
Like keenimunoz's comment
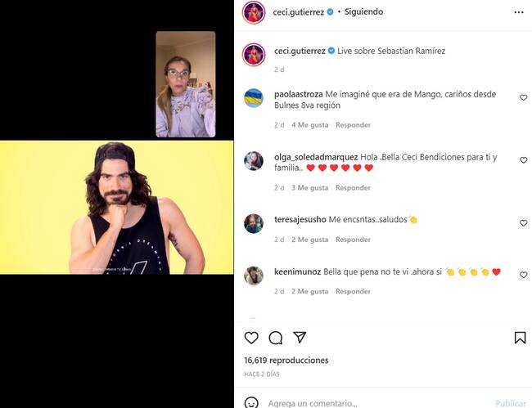(524, 275)
